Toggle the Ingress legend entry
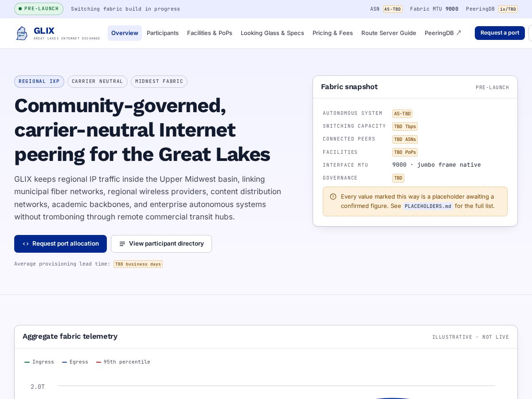The height and width of the screenshot is (399, 532). coord(39,362)
